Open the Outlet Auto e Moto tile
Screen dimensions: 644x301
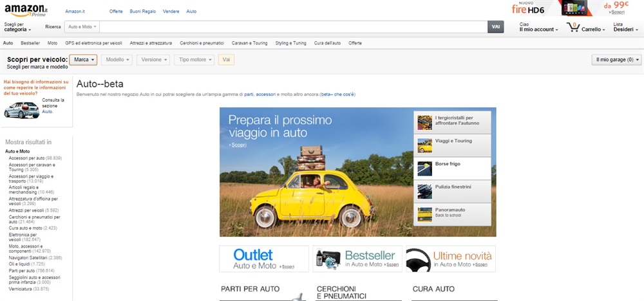click(264, 259)
